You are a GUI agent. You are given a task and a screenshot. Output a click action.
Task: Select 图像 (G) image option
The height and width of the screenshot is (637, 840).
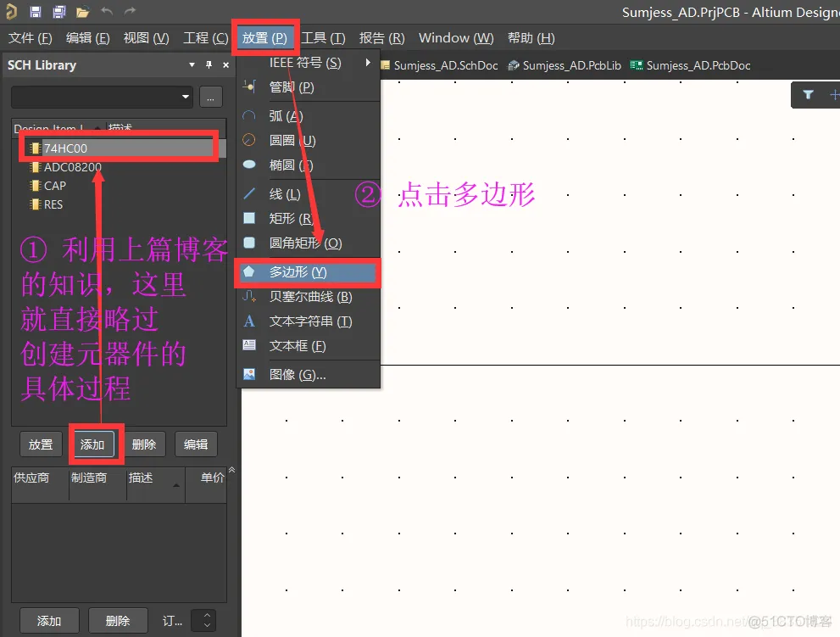308,374
